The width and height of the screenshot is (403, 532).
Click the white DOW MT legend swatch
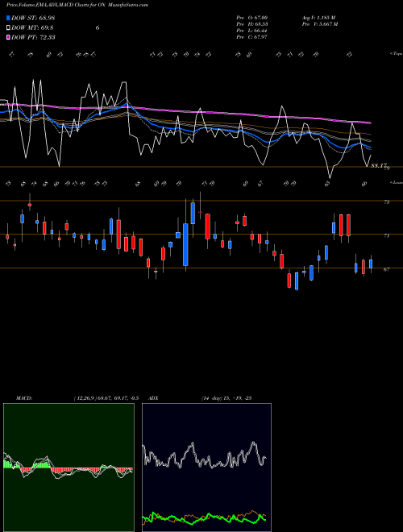click(8, 27)
